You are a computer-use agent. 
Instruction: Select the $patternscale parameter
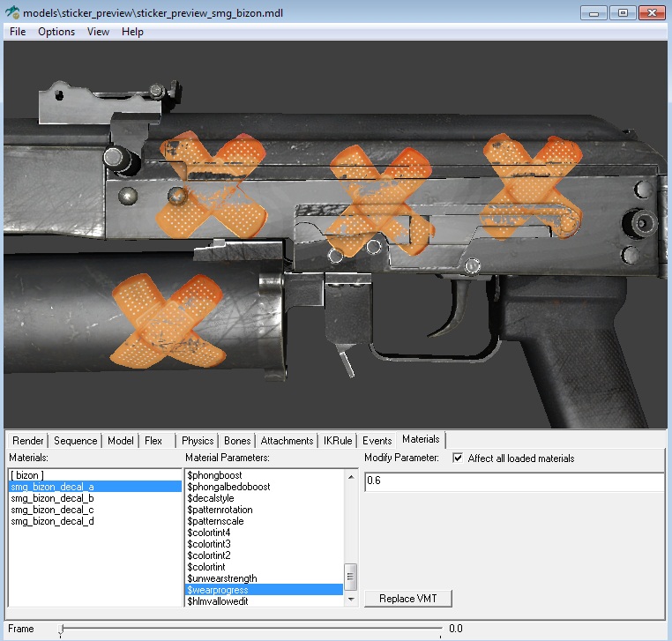(264, 521)
